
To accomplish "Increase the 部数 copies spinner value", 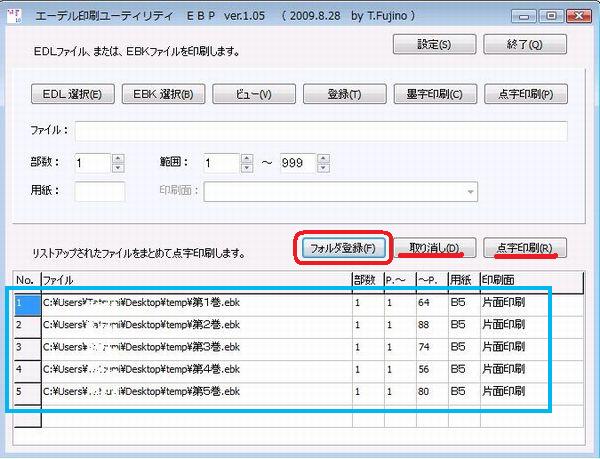I will point(118,157).
